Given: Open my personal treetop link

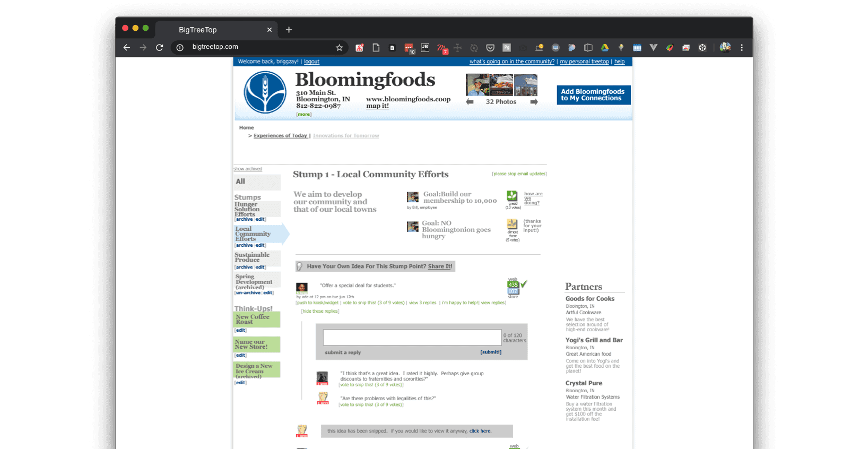Looking at the screenshot, I should pos(584,62).
